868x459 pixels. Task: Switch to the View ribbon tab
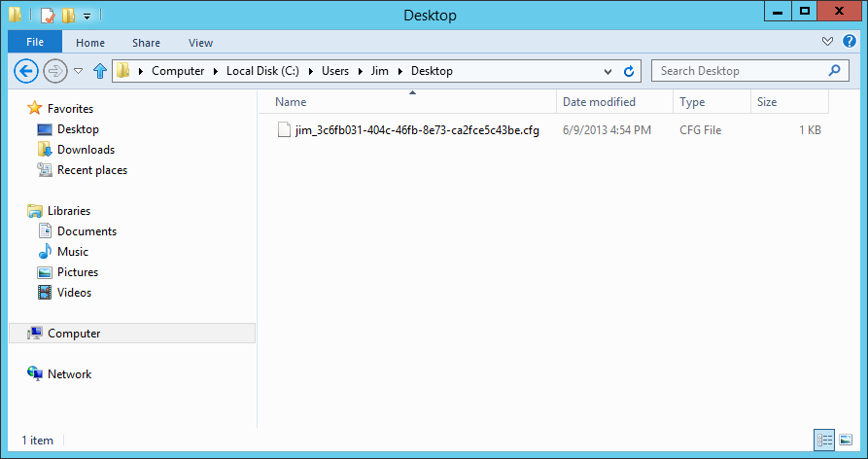click(200, 43)
